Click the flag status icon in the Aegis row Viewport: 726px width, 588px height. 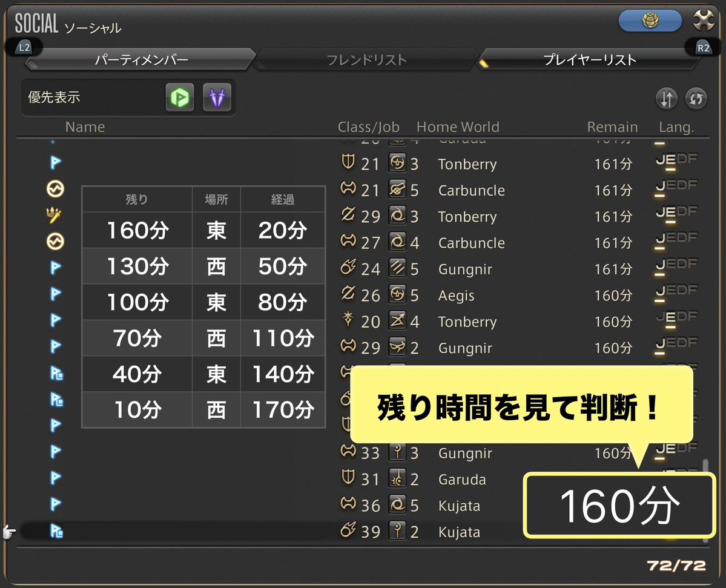[56, 294]
